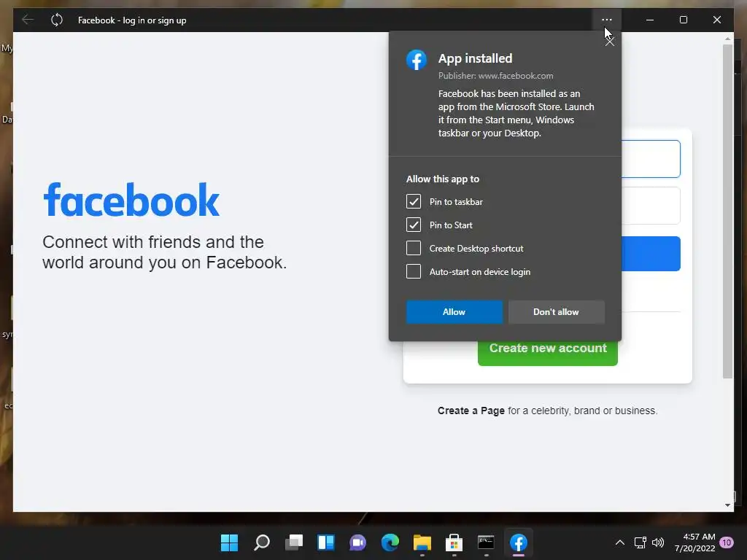Open Widgets from the taskbar
747x560 pixels.
(x=326, y=542)
